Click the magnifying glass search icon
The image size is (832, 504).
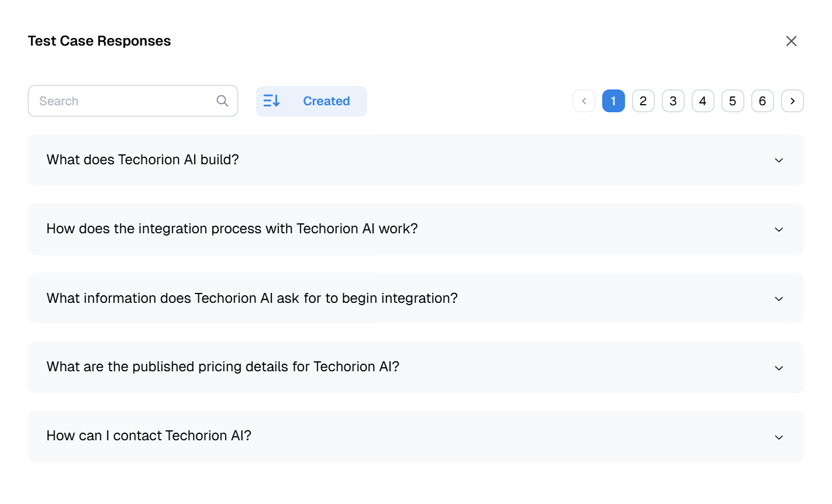(x=222, y=101)
